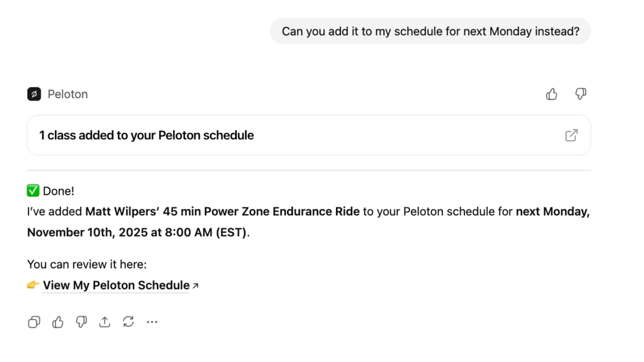Open the View My Peloton Schedule link

pos(116,285)
